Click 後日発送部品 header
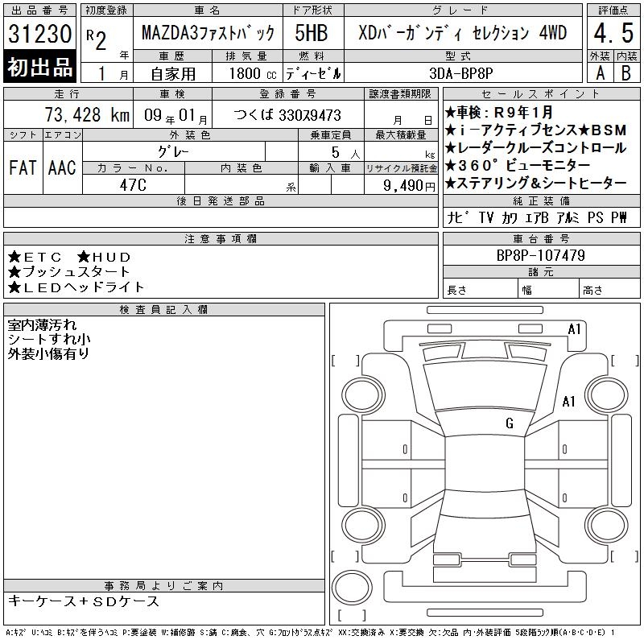The width and height of the screenshot is (644, 644). click(x=221, y=201)
